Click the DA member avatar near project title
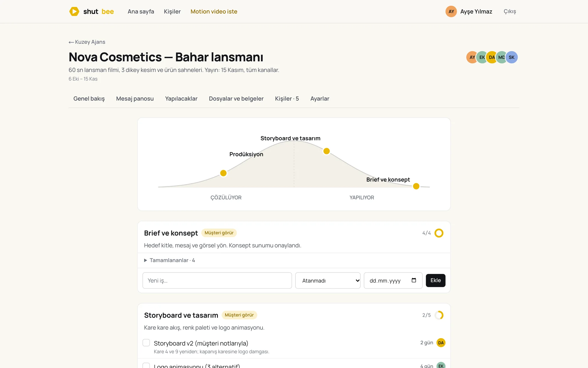The image size is (588, 368). [492, 57]
